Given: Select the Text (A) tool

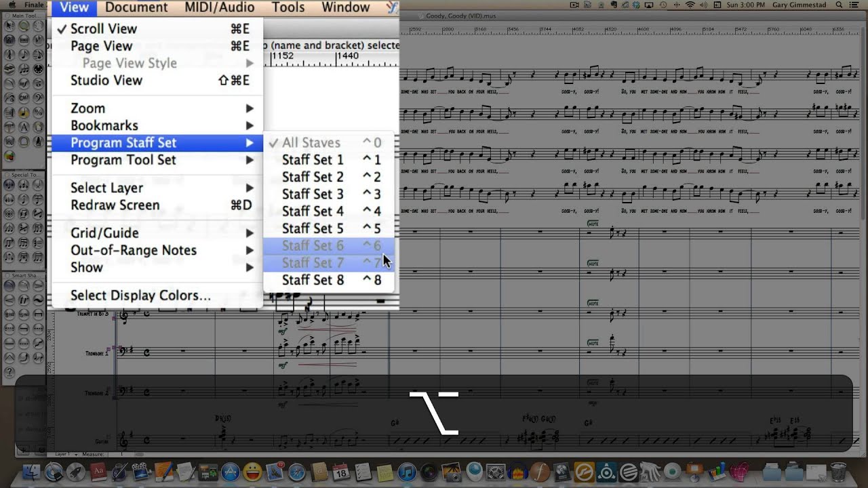Looking at the screenshot, I should pos(24,127).
